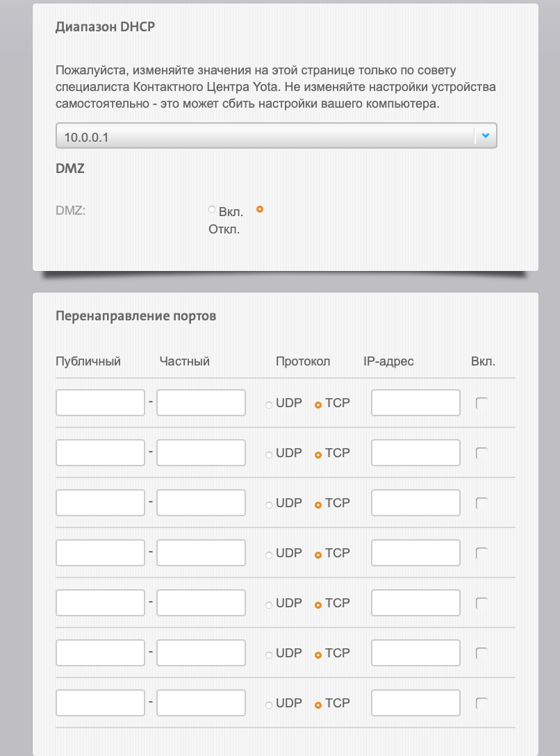Screen dimensions: 560x756
Task: Select TCP protocol in the second row
Action: (x=318, y=455)
